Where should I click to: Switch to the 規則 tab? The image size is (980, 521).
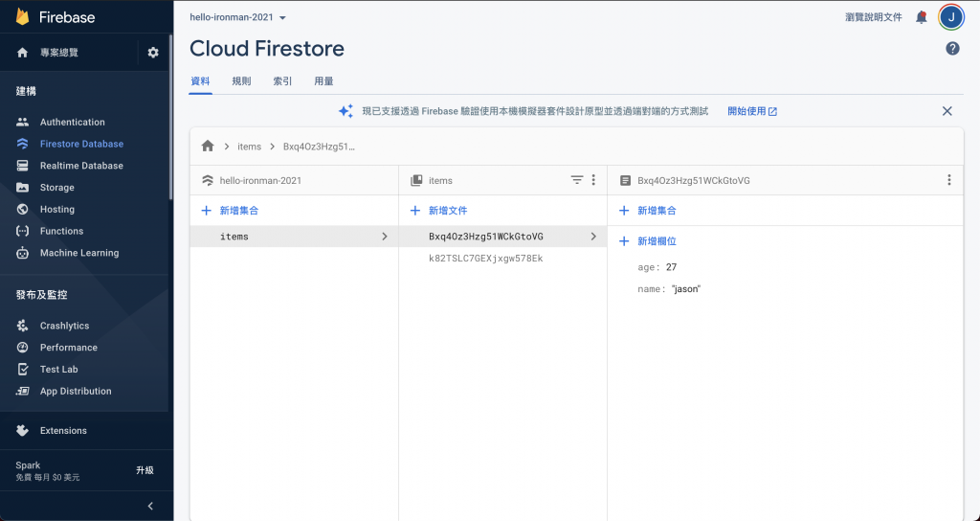(x=241, y=81)
